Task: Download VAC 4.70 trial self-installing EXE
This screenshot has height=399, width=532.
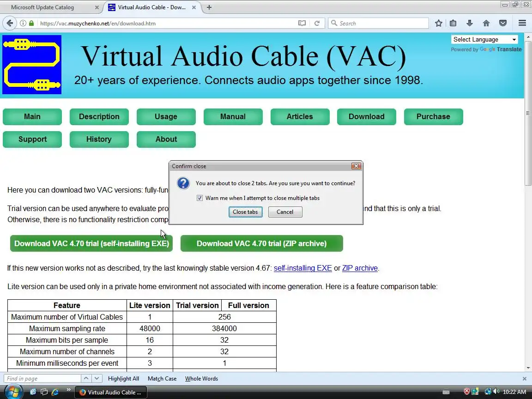Action: (x=91, y=243)
